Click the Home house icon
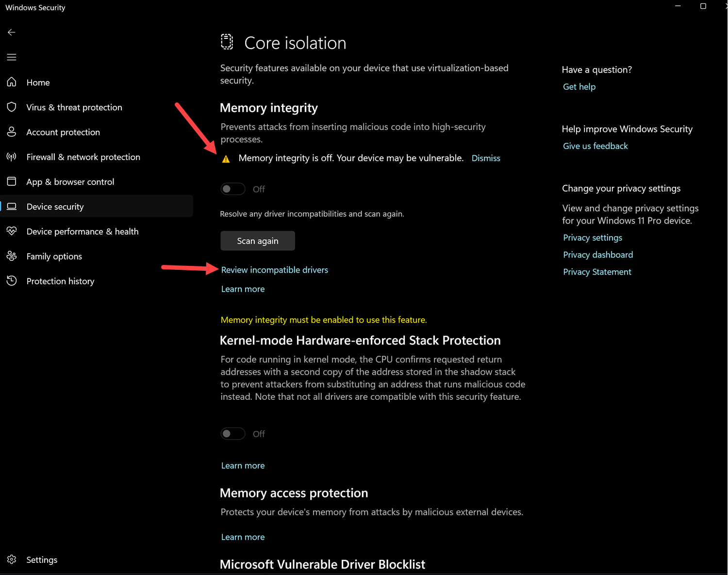Viewport: 728px width, 575px height. pyautogui.click(x=12, y=82)
